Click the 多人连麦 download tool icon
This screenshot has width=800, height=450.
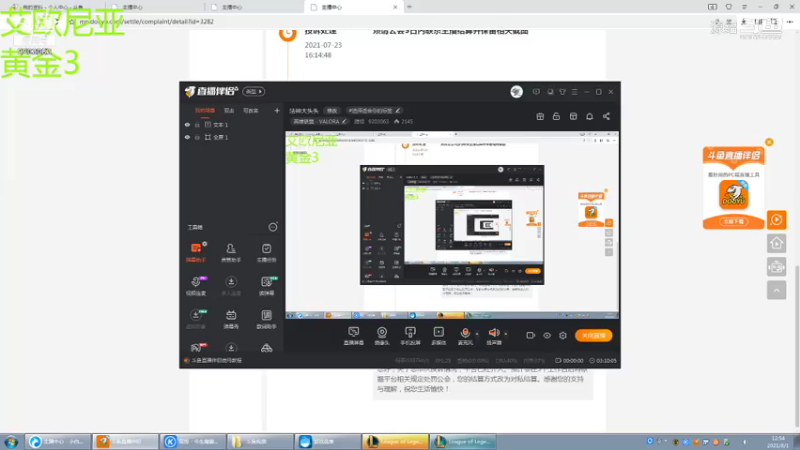(231, 286)
